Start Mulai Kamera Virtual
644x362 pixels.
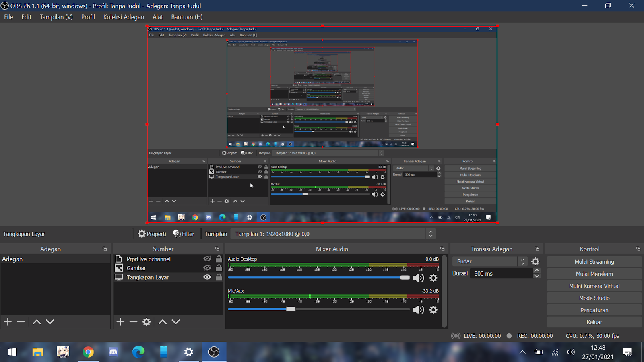(x=594, y=286)
